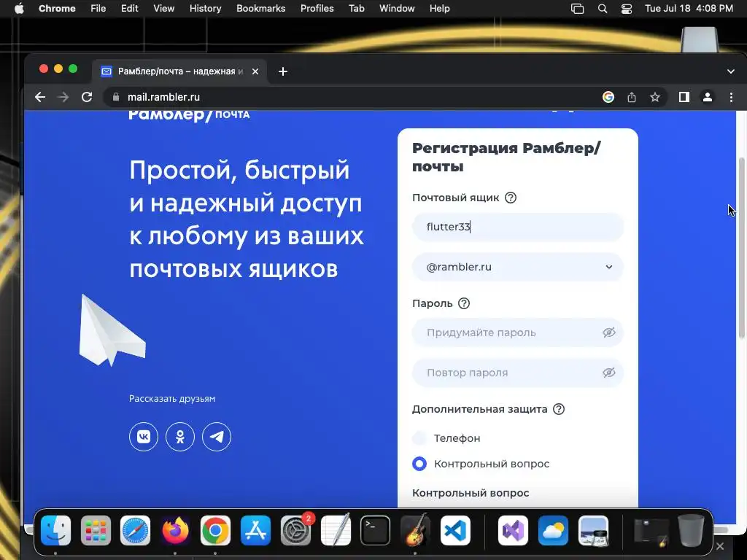Screen dimensions: 747x560
Task: Open the Edit menu
Action: click(129, 9)
